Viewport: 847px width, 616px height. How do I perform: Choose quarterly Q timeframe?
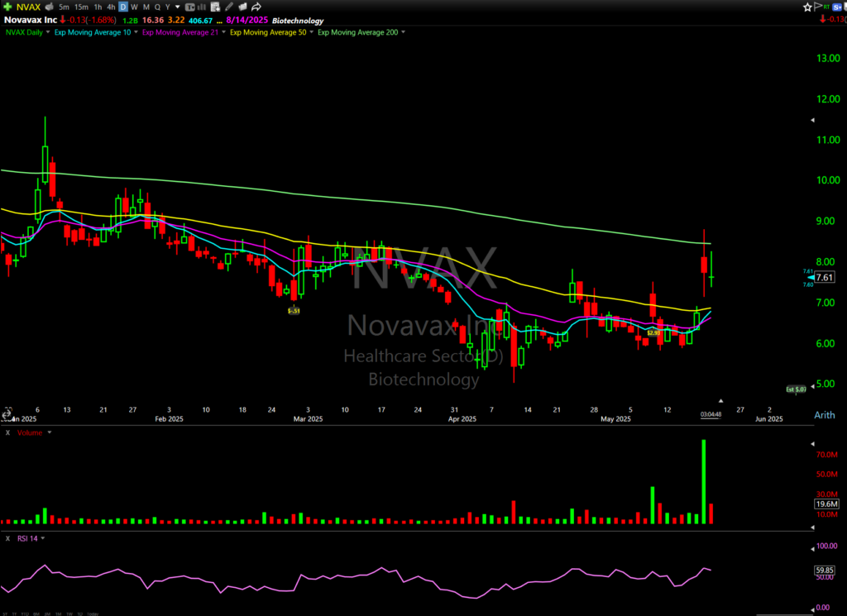point(157,7)
